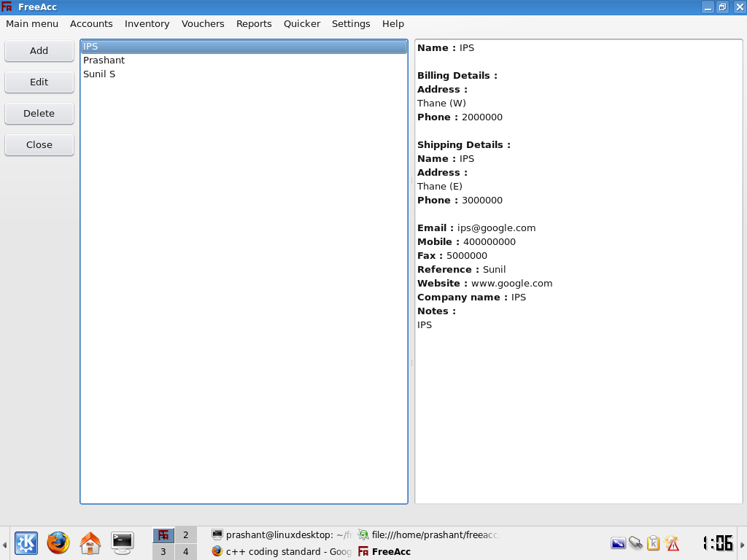Select Prashant in the customer list
747x560 pixels.
click(244, 61)
